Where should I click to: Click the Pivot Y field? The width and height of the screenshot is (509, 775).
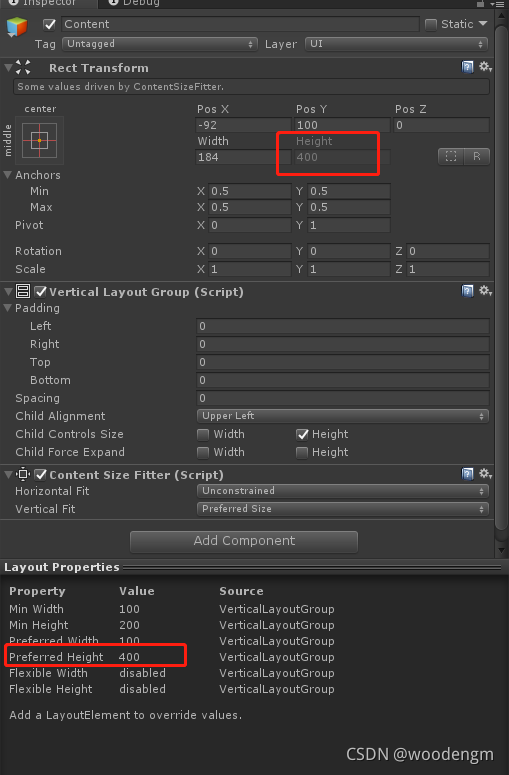pyautogui.click(x=349, y=225)
